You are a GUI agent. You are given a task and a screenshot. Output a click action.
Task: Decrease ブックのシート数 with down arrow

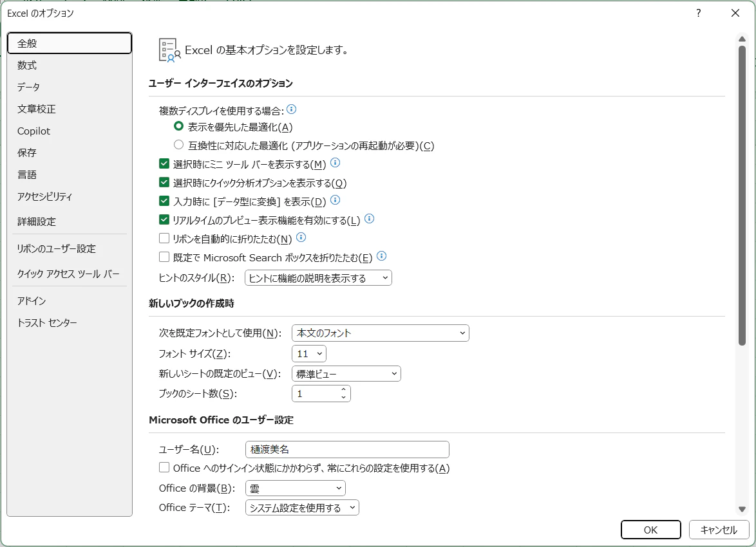[343, 397]
